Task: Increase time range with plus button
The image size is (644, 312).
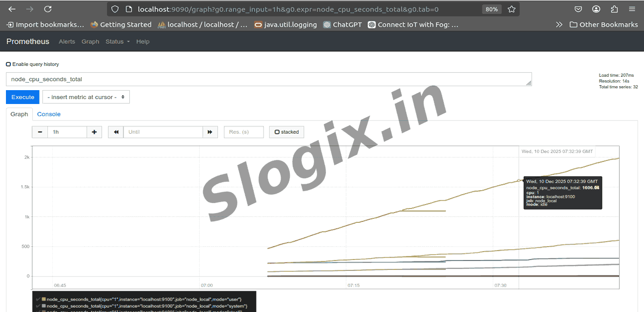Action: [x=94, y=132]
